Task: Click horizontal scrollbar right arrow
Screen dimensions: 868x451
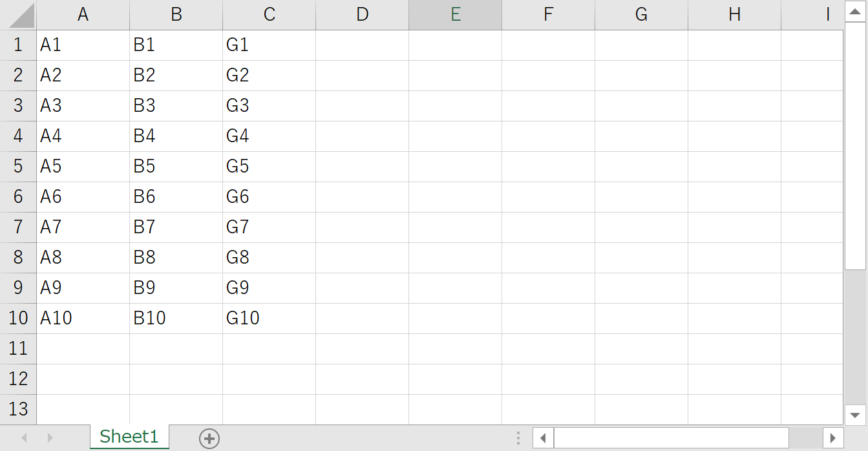Action: point(833,438)
